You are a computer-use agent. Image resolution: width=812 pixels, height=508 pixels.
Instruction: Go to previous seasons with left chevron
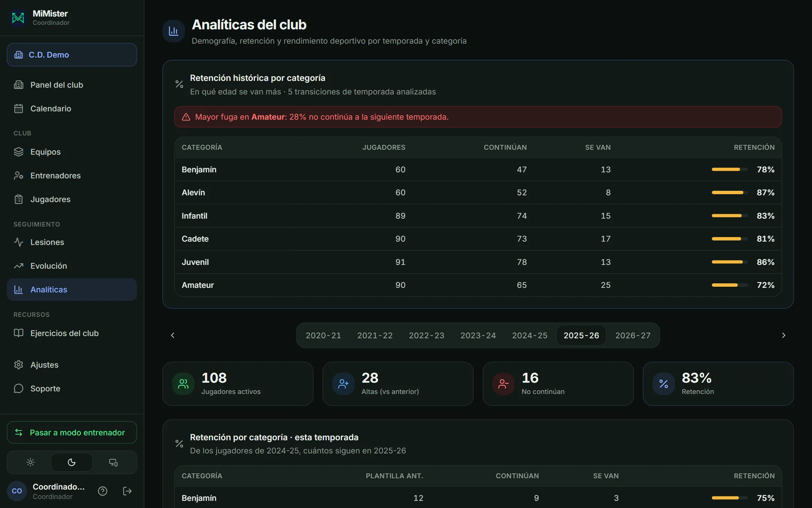tap(173, 335)
